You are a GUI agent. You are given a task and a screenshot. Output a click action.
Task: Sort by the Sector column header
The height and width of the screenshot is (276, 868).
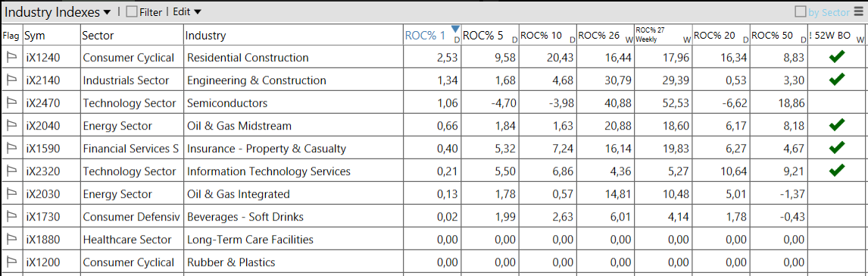point(132,36)
